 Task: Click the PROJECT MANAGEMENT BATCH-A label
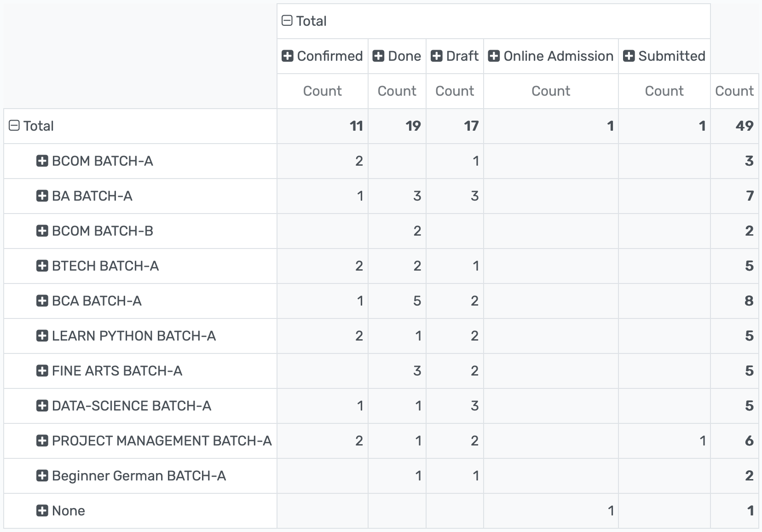161,441
